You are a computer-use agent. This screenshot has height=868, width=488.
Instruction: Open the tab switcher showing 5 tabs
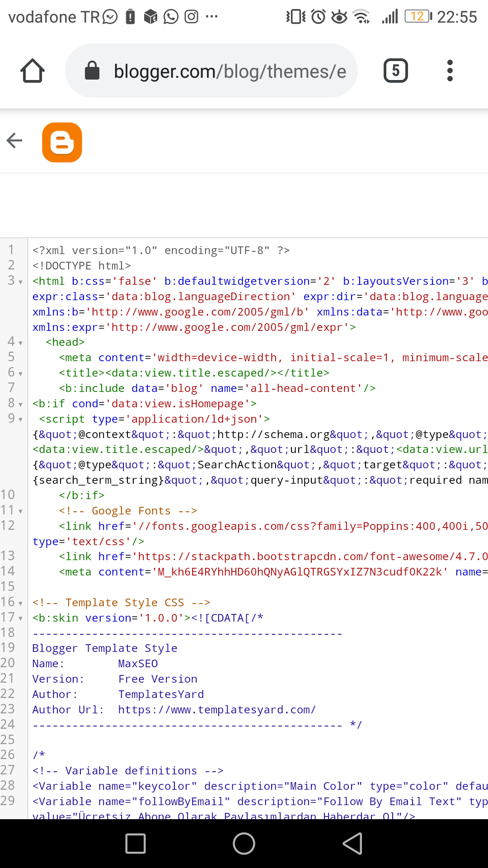pyautogui.click(x=396, y=71)
